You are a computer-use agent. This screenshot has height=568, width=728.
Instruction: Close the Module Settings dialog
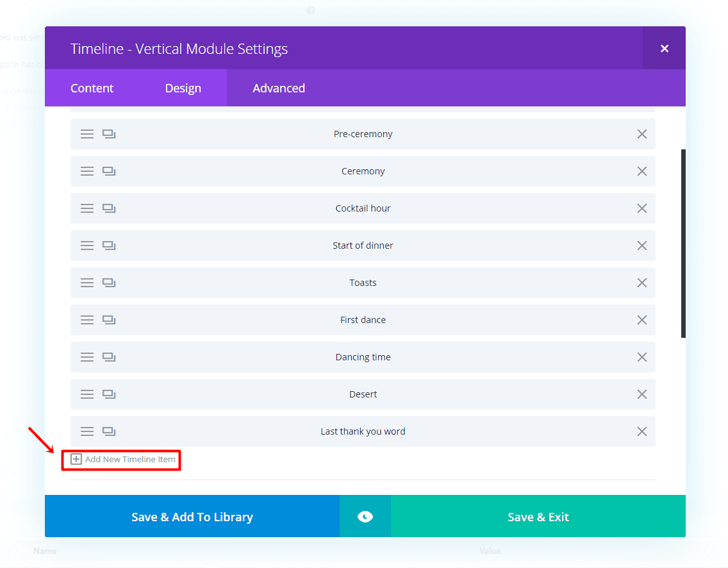[664, 48]
